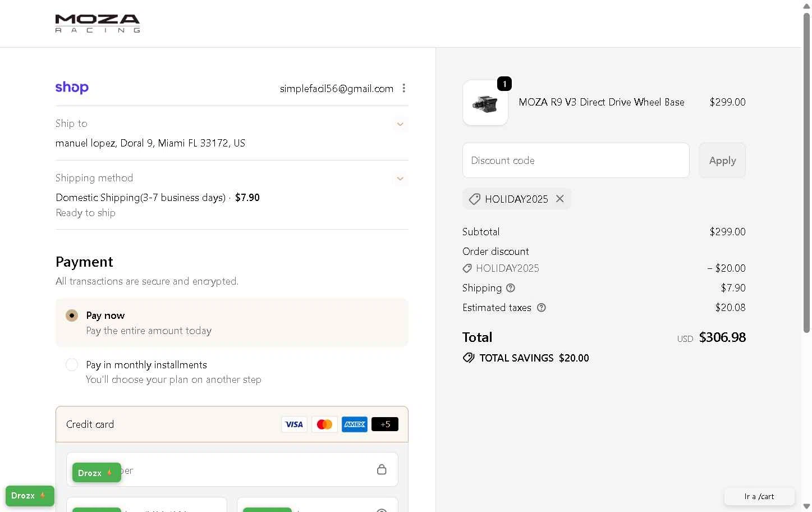Show Shipping info help tooltip

[511, 288]
